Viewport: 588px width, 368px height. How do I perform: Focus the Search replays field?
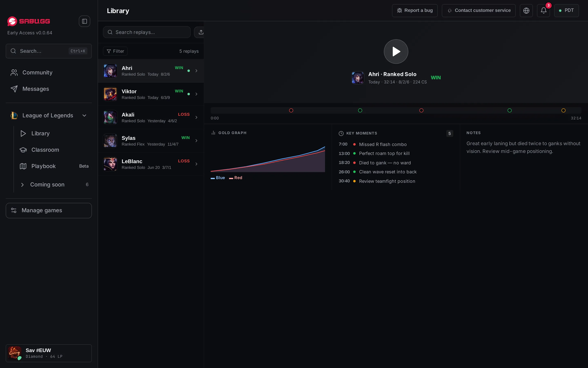tap(147, 32)
